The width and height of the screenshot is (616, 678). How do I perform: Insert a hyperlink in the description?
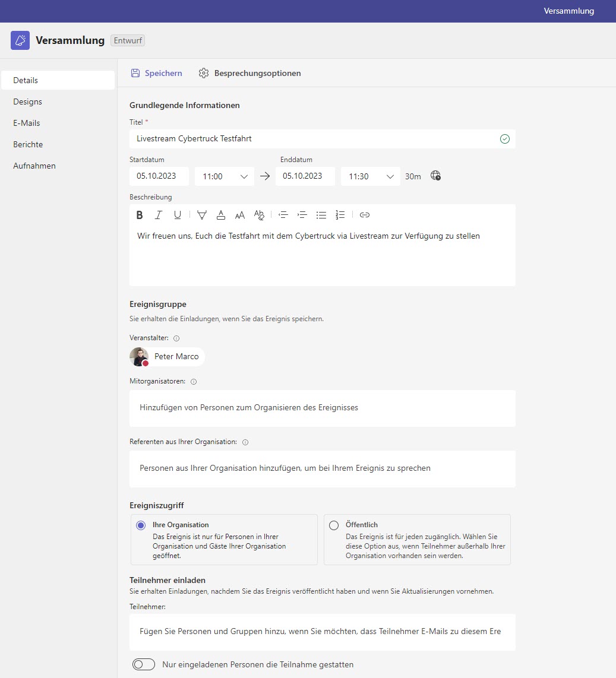[365, 215]
